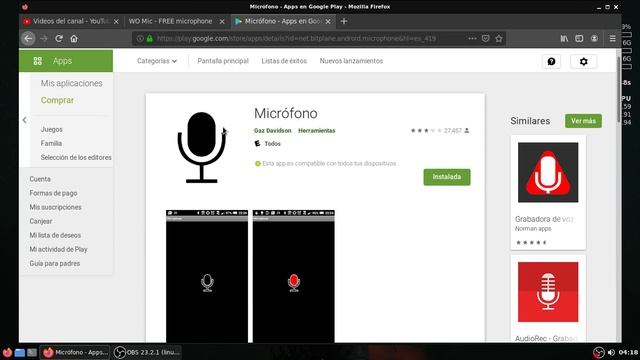Image resolution: width=640 pixels, height=360 pixels.
Task: Open AudioRec similar app icon
Action: (548, 292)
